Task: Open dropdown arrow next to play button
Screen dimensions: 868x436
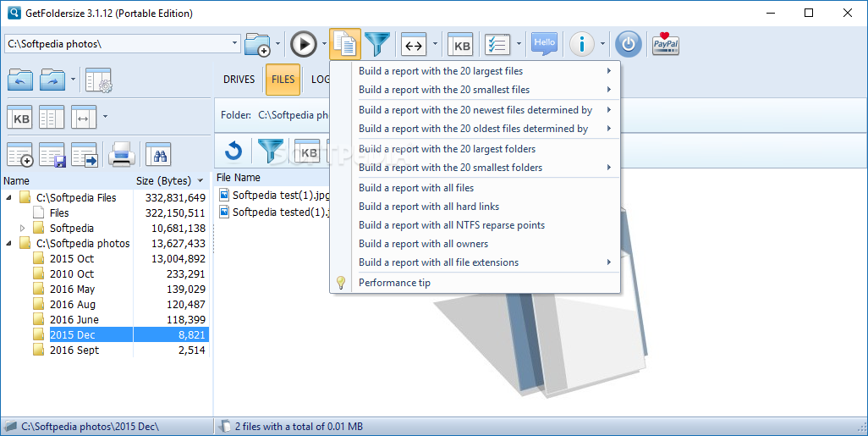Action: (324, 44)
